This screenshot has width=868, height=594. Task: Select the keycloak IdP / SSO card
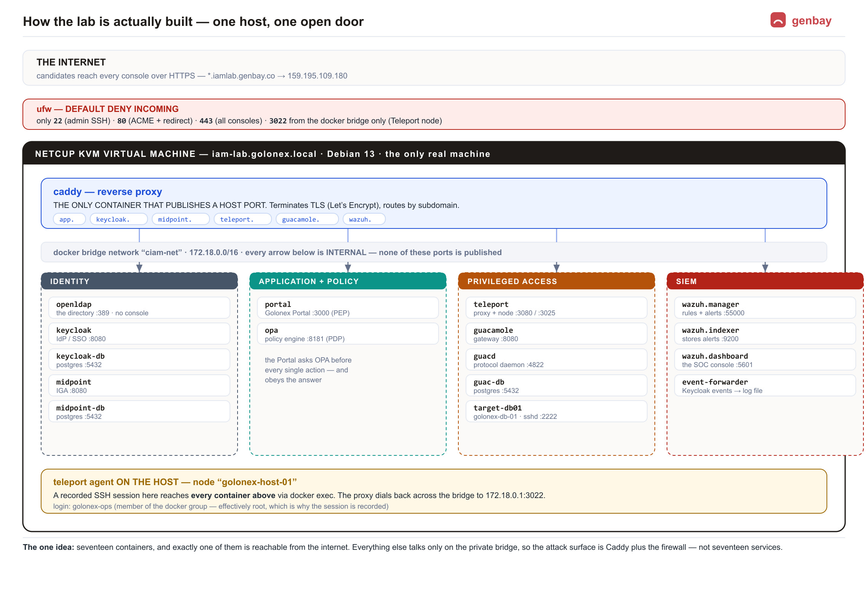click(x=139, y=334)
